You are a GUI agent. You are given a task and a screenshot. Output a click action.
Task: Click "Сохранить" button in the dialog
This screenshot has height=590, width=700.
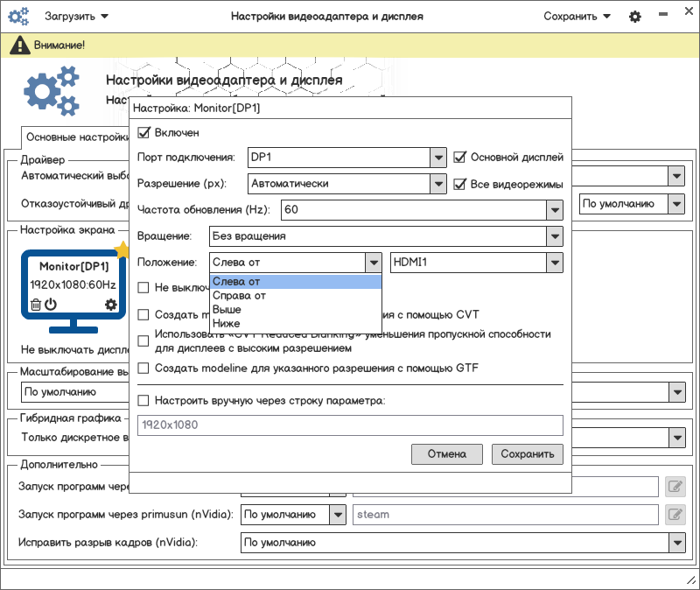point(527,454)
